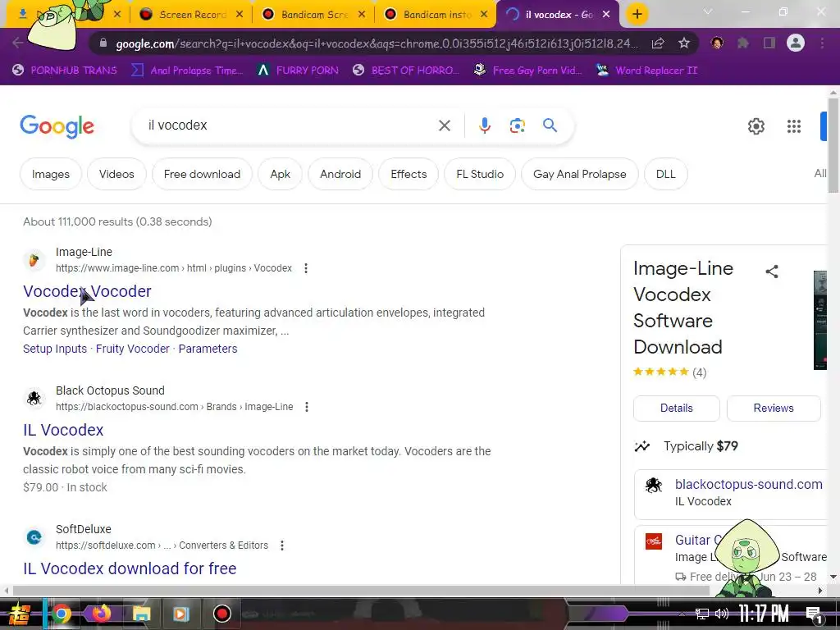Open File Explorer from taskbar
840x630 pixels.
pos(141,614)
